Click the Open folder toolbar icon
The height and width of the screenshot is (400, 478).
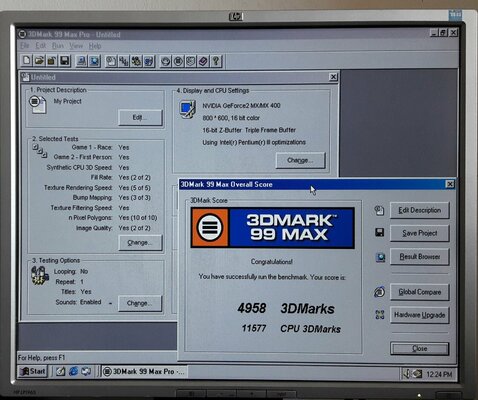39,61
